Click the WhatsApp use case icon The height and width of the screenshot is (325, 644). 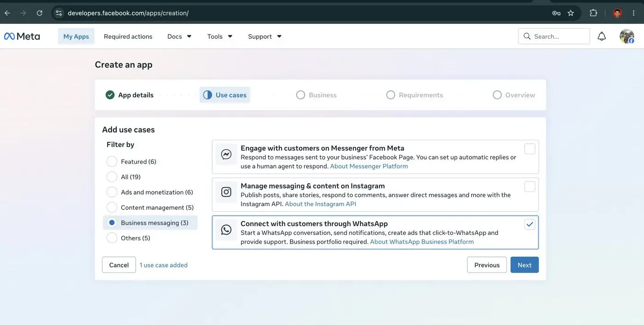click(226, 230)
